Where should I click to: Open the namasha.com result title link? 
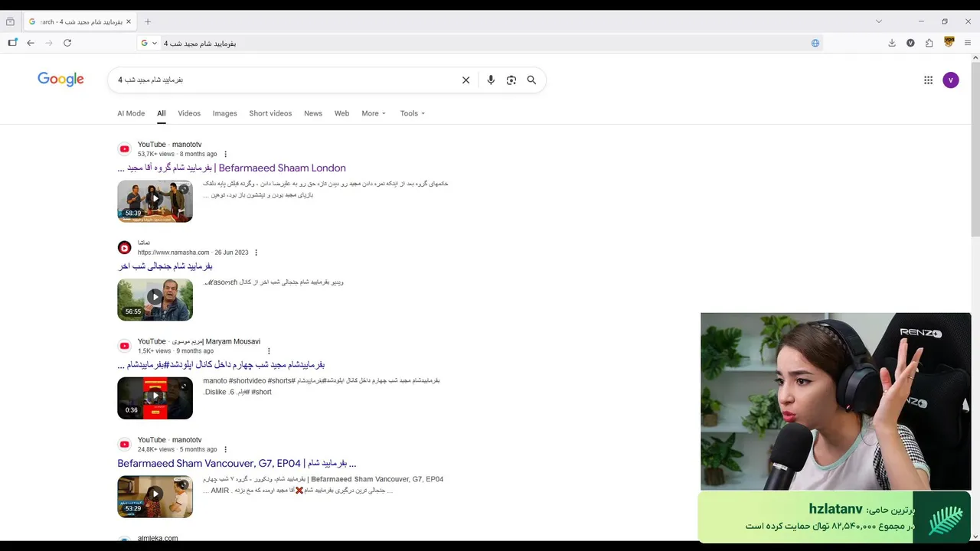(x=165, y=266)
